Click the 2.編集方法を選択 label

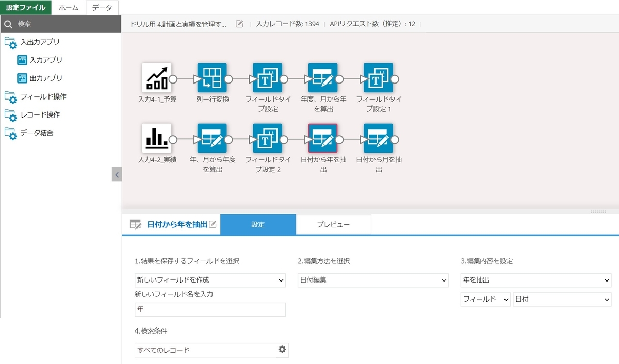point(324,261)
